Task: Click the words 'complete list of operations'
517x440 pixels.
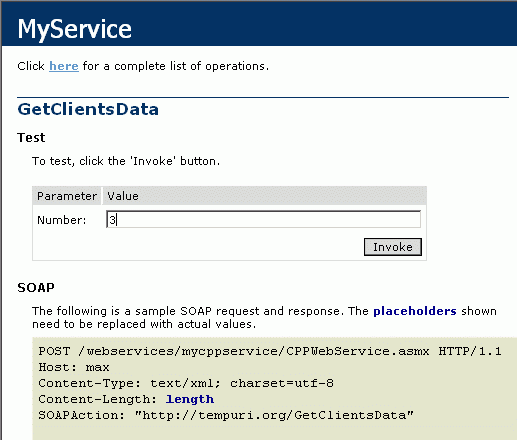Action: coord(191,66)
